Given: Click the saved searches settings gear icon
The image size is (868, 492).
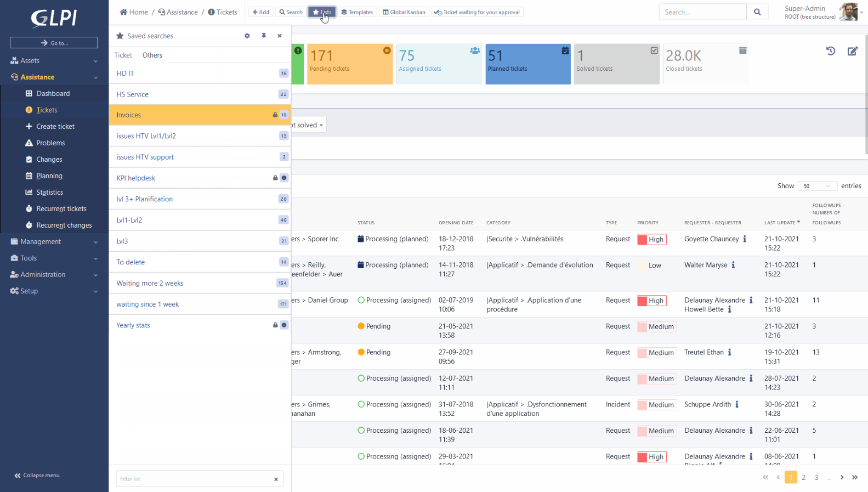Looking at the screenshot, I should point(247,36).
